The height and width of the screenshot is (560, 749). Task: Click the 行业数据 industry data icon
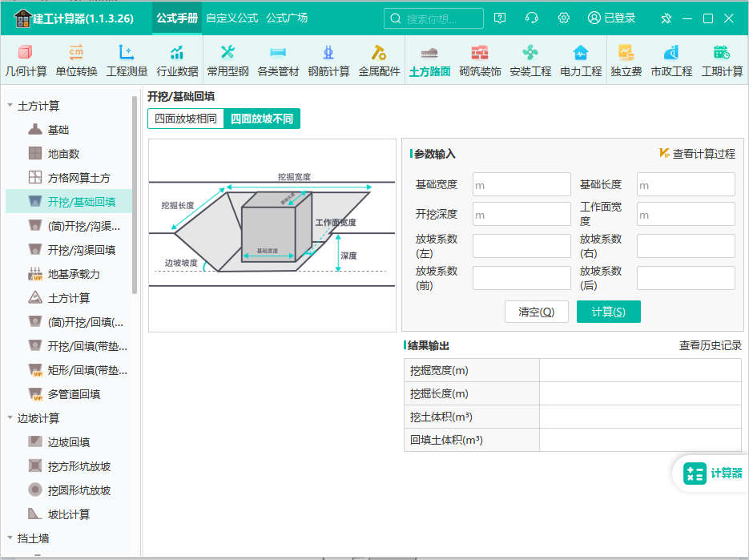[x=178, y=59]
